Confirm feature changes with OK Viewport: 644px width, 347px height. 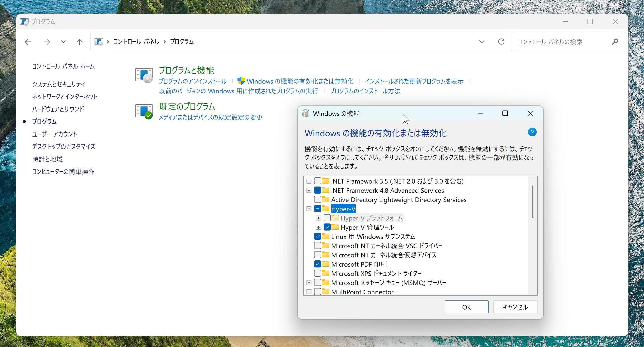click(x=467, y=307)
